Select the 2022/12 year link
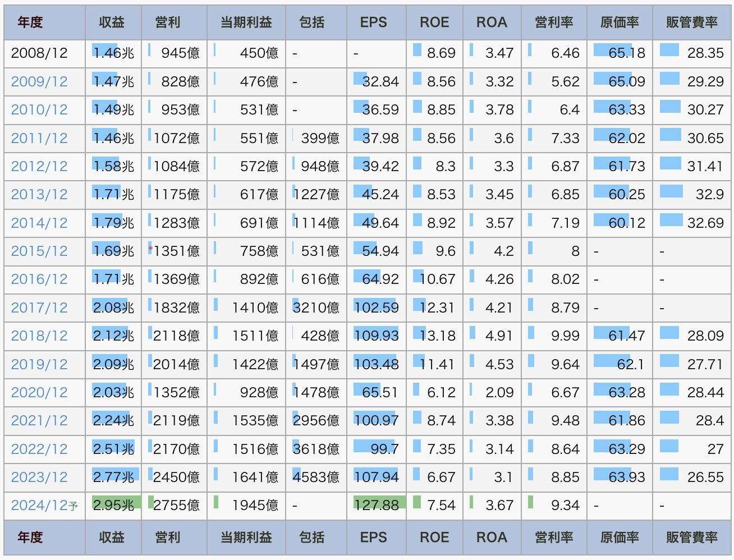This screenshot has height=560, width=734. coord(39,449)
